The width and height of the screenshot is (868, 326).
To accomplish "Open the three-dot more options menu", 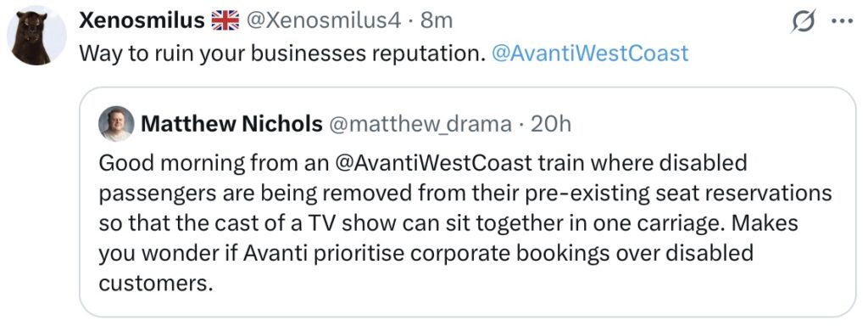I will [843, 22].
